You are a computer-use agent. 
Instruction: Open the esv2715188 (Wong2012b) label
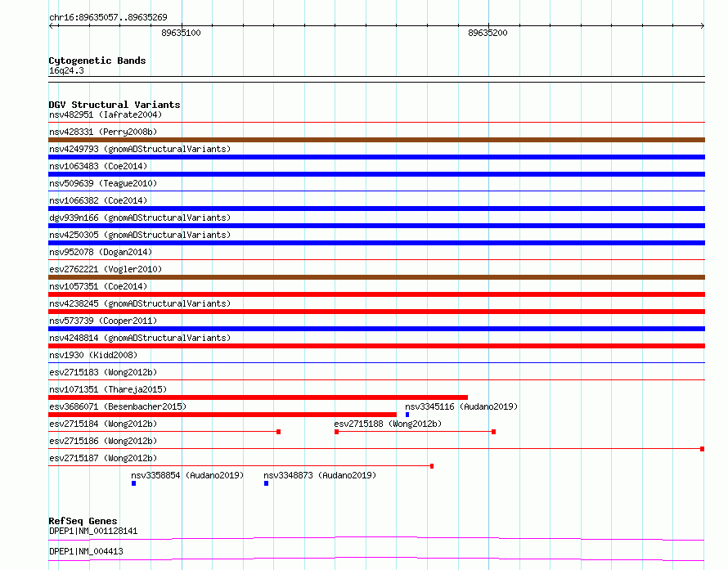tap(388, 424)
